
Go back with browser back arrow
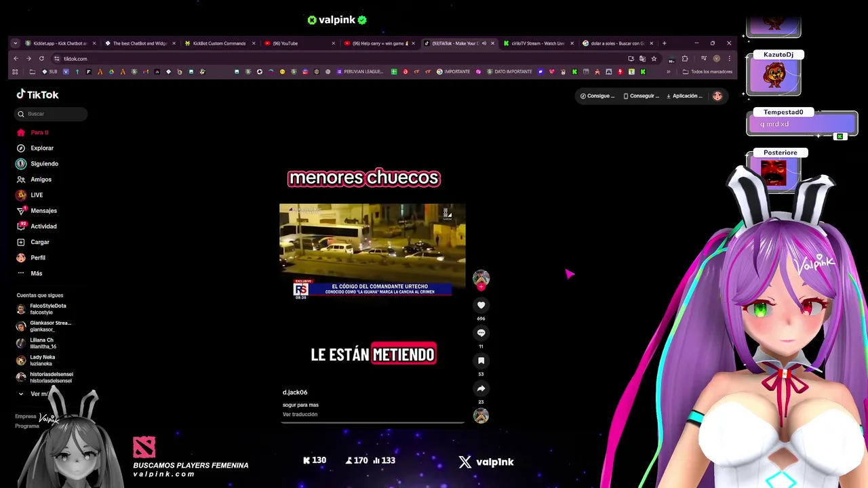[x=16, y=58]
